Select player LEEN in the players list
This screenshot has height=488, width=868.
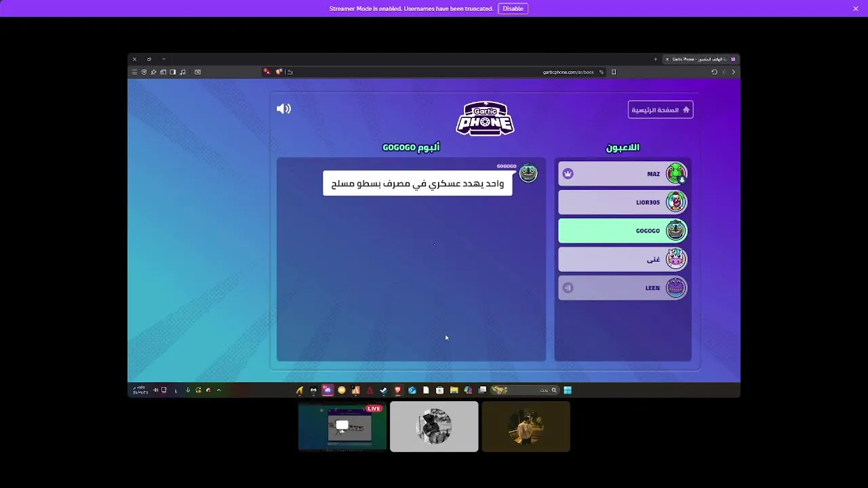(x=623, y=287)
